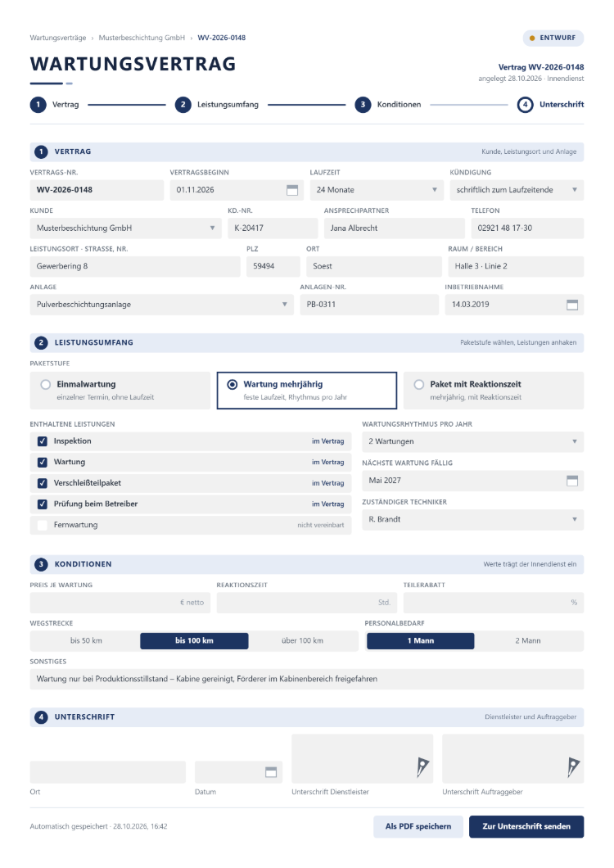Open the Laufzeit dropdown showing 24 Monate

click(377, 190)
